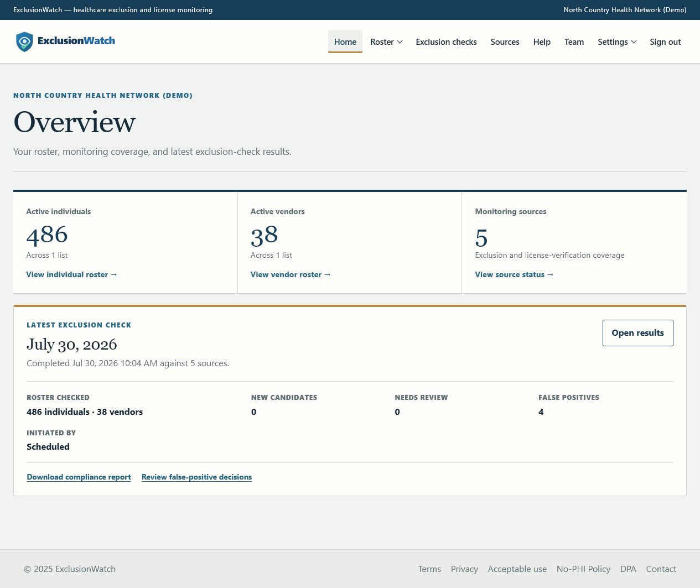
Task: Open the View source status link
Action: tap(514, 274)
